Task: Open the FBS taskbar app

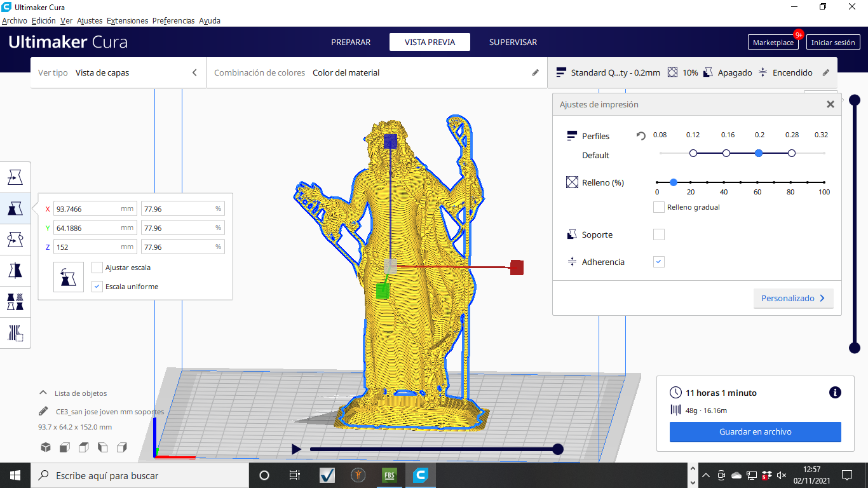Action: pyautogui.click(x=390, y=475)
